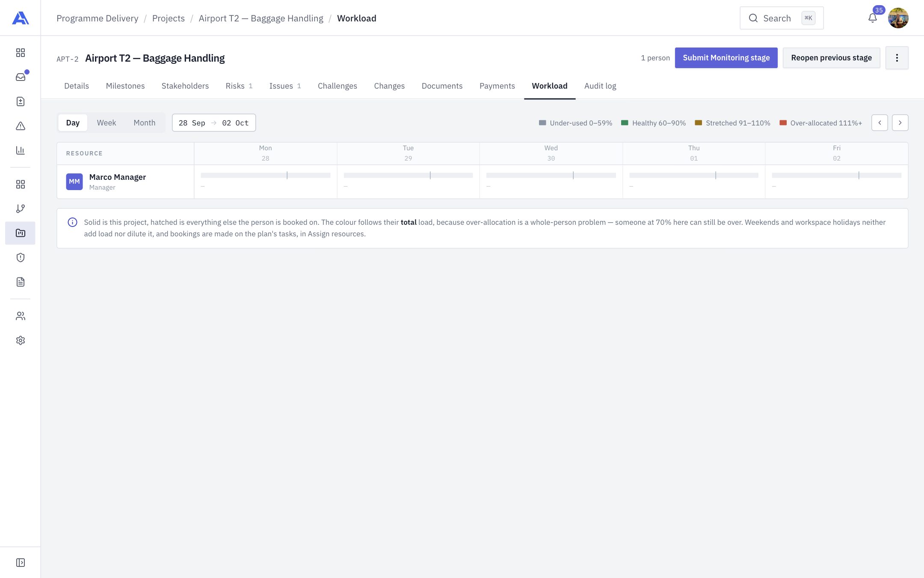This screenshot has width=924, height=578.
Task: Switch to the Details tab
Action: click(x=77, y=86)
